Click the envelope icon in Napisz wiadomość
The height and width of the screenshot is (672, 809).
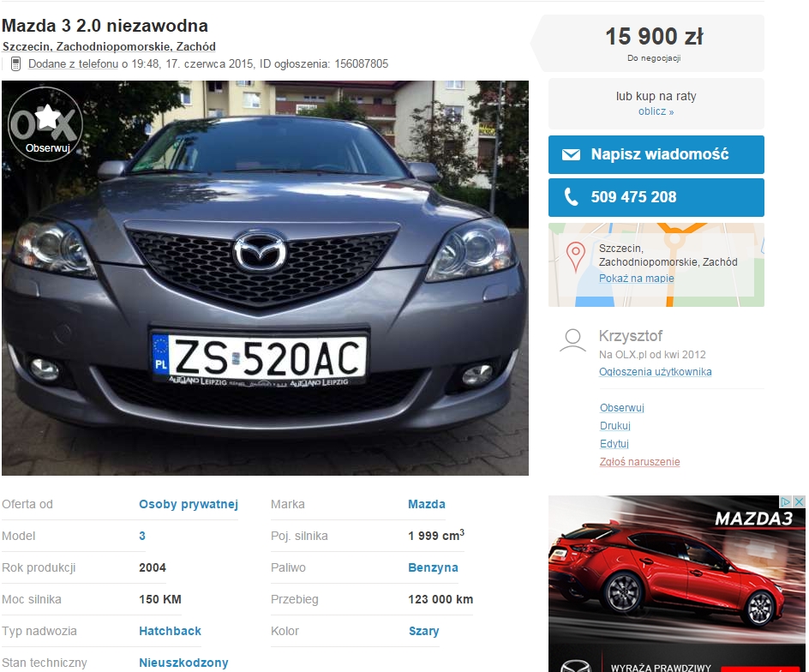coord(571,155)
